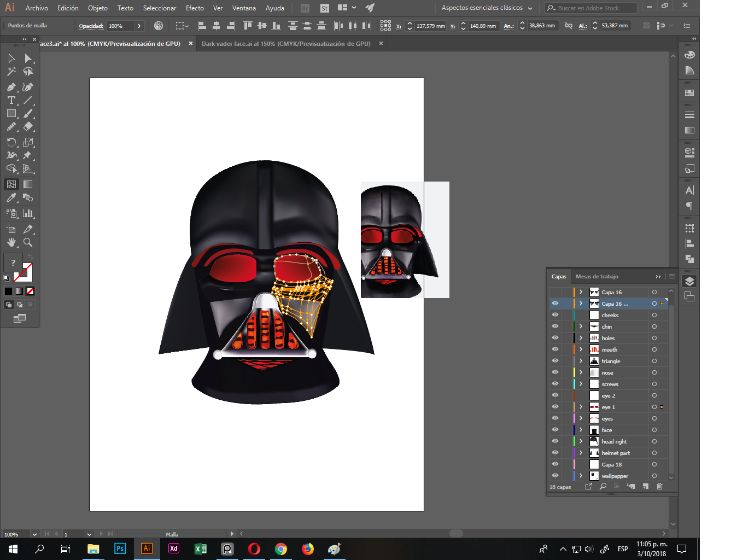Select the Paintbrush tool
Image resolution: width=737 pixels, height=560 pixels.
(x=28, y=113)
